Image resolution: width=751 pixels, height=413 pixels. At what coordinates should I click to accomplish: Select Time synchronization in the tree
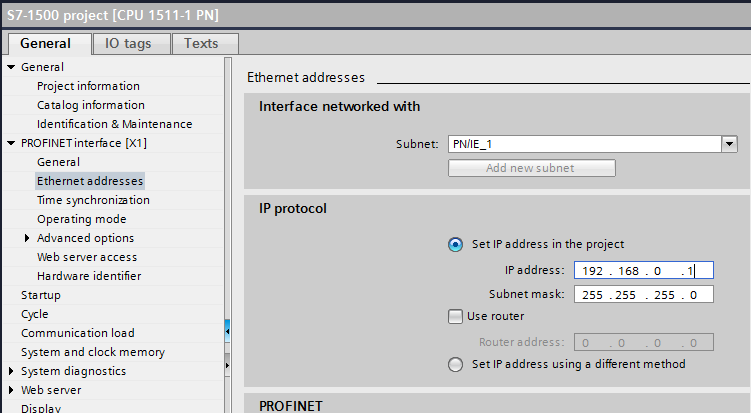pos(93,200)
